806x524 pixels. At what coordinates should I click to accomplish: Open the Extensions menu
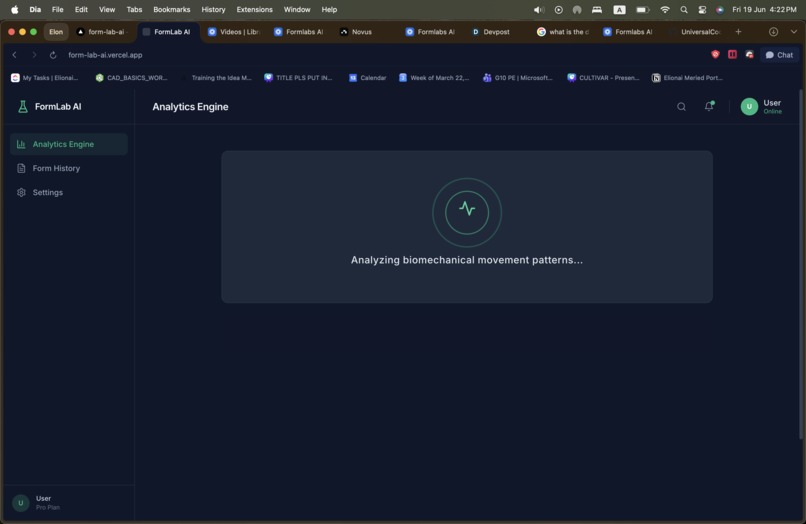point(254,10)
